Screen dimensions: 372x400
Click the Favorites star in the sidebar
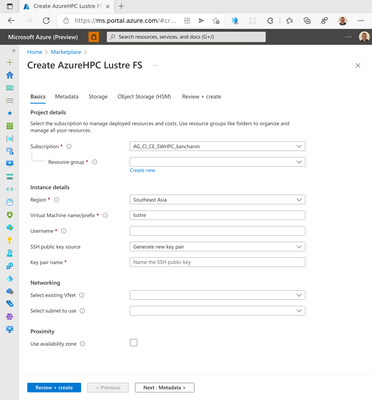(x=10, y=113)
